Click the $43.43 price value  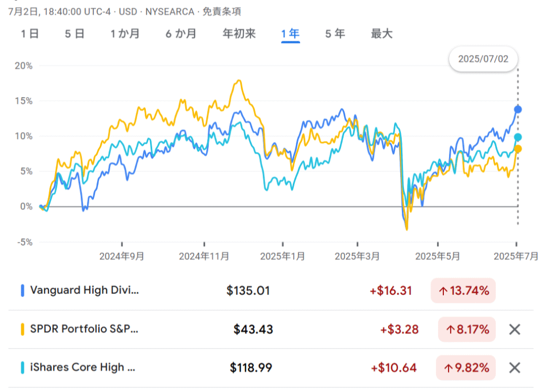point(253,329)
